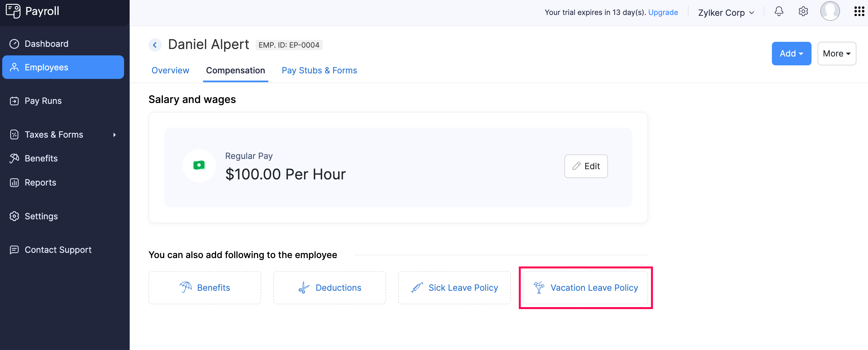Open notifications via the bell icon

779,11
